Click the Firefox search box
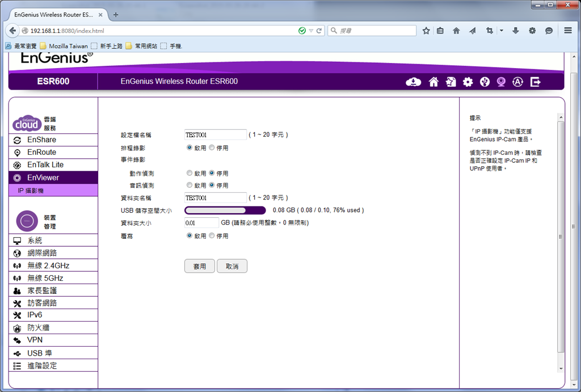 372,31
